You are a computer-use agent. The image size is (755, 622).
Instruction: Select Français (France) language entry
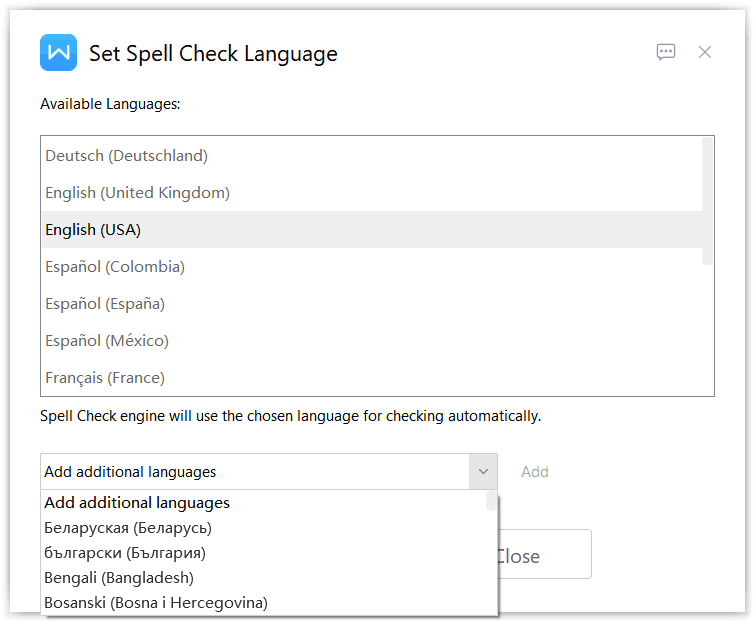105,378
